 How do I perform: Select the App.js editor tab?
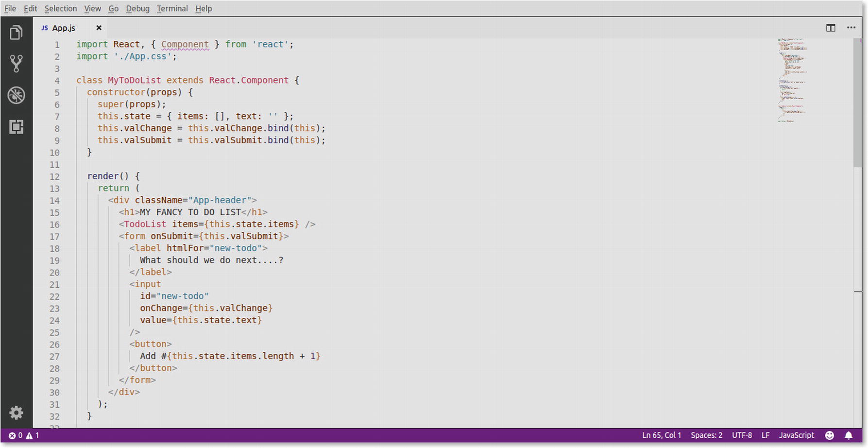(63, 28)
